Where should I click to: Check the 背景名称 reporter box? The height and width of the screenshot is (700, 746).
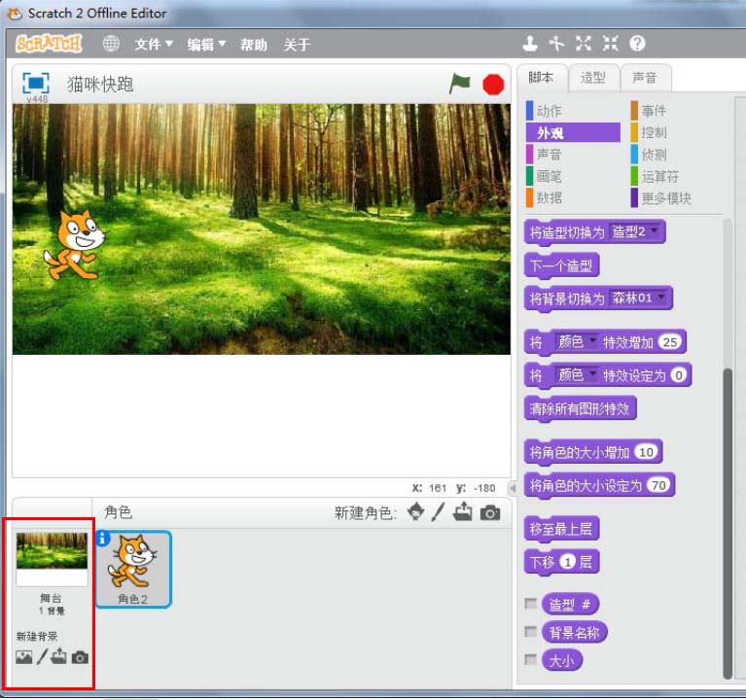(x=530, y=632)
